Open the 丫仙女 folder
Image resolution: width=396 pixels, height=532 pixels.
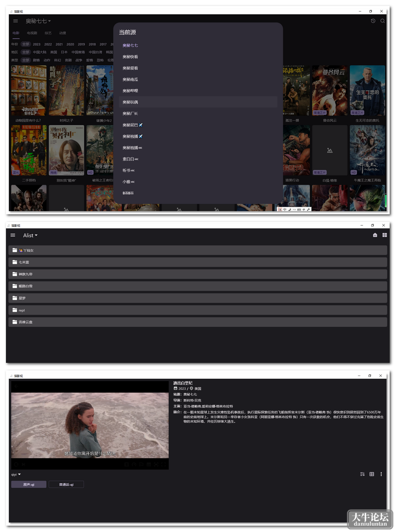[198, 250]
